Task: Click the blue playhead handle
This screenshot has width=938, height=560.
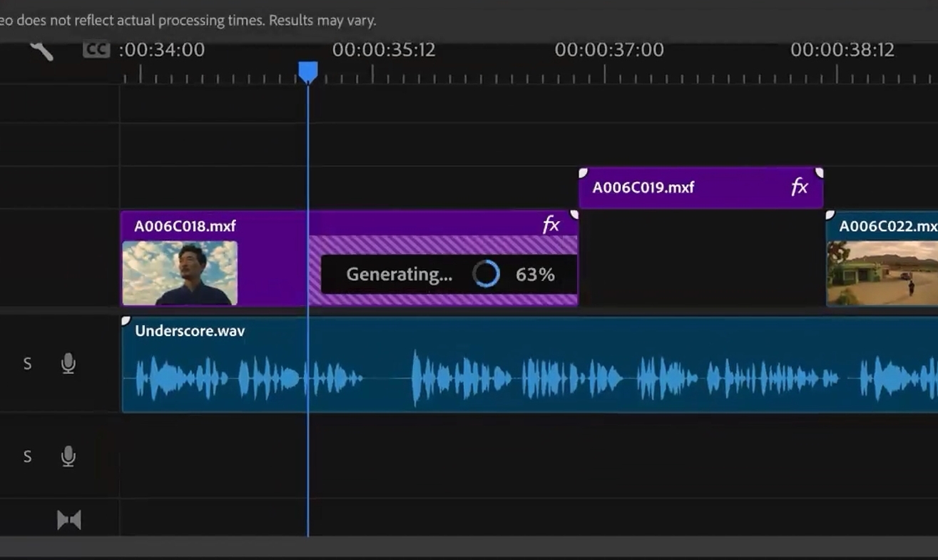Action: [x=307, y=71]
